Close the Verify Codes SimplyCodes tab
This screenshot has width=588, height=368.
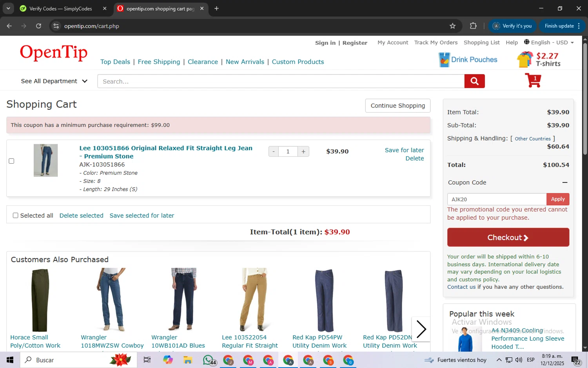pos(105,8)
